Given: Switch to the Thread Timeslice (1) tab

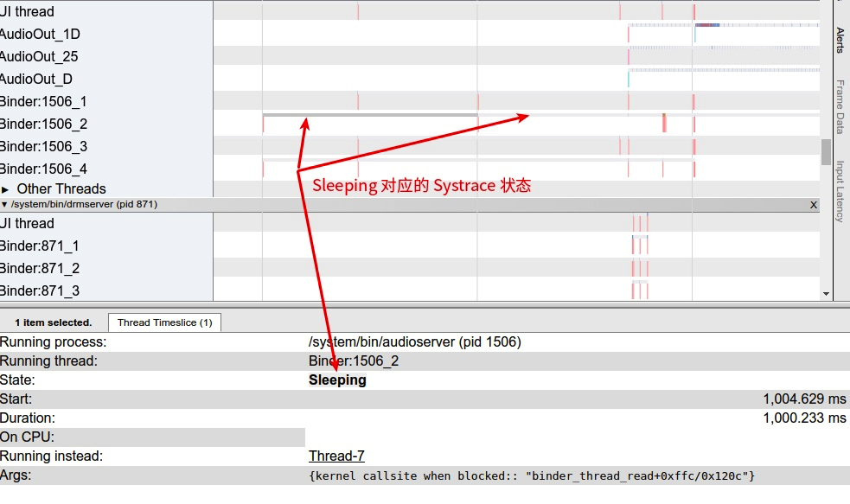Looking at the screenshot, I should click(165, 322).
